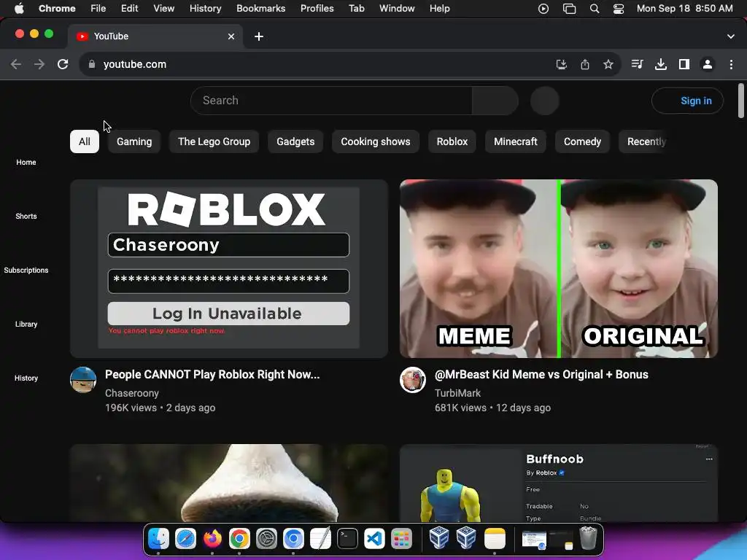Open Library in YouTube sidebar

coord(26,324)
